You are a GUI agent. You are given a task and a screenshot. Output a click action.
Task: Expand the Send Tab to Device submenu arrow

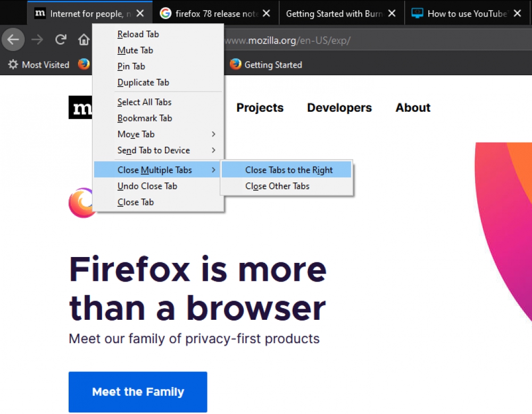coord(213,150)
